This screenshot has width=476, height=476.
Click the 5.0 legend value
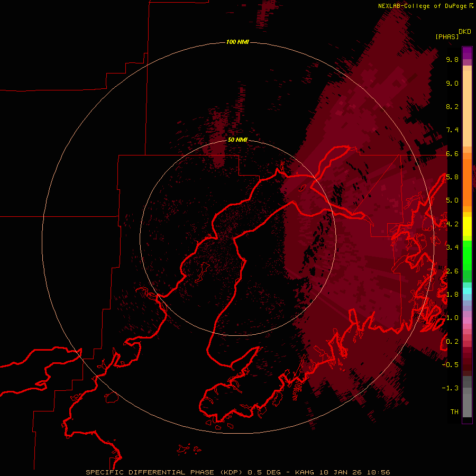click(452, 200)
